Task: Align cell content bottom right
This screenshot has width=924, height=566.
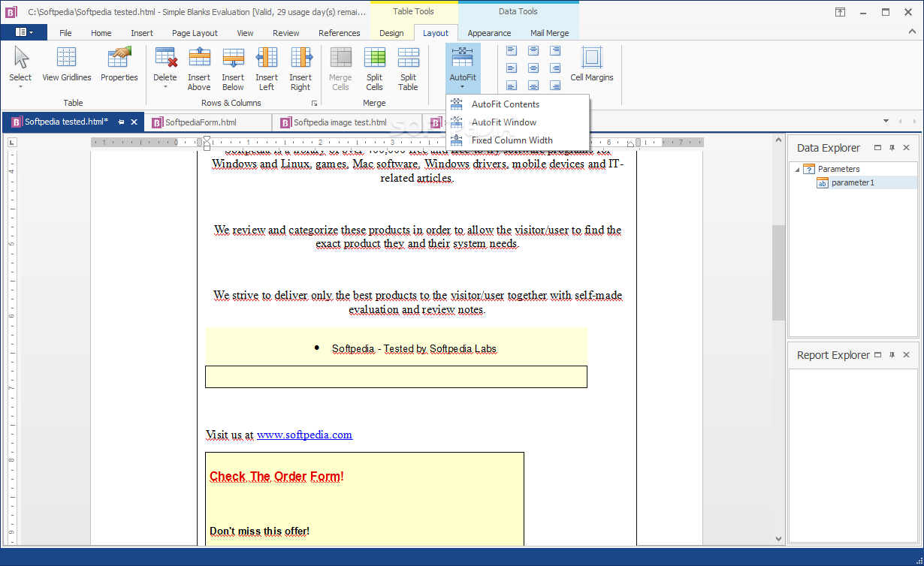Action: coord(555,86)
